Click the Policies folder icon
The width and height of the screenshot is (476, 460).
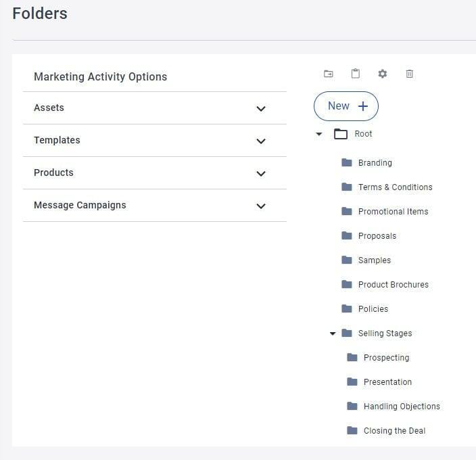pyautogui.click(x=347, y=308)
